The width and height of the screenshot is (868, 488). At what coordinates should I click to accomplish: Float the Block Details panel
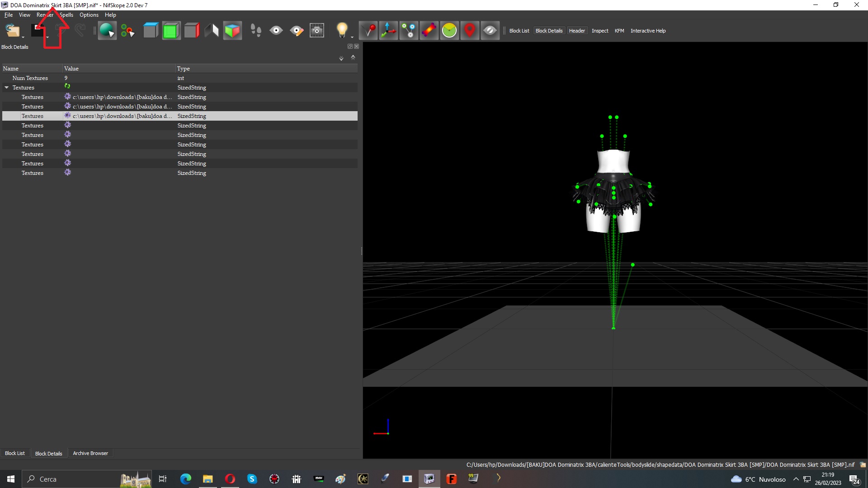click(x=350, y=47)
